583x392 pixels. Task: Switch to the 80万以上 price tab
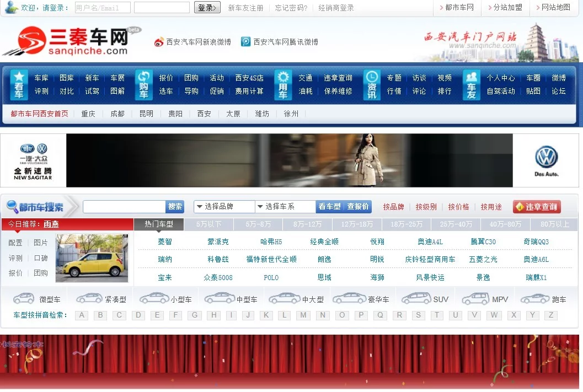point(555,224)
